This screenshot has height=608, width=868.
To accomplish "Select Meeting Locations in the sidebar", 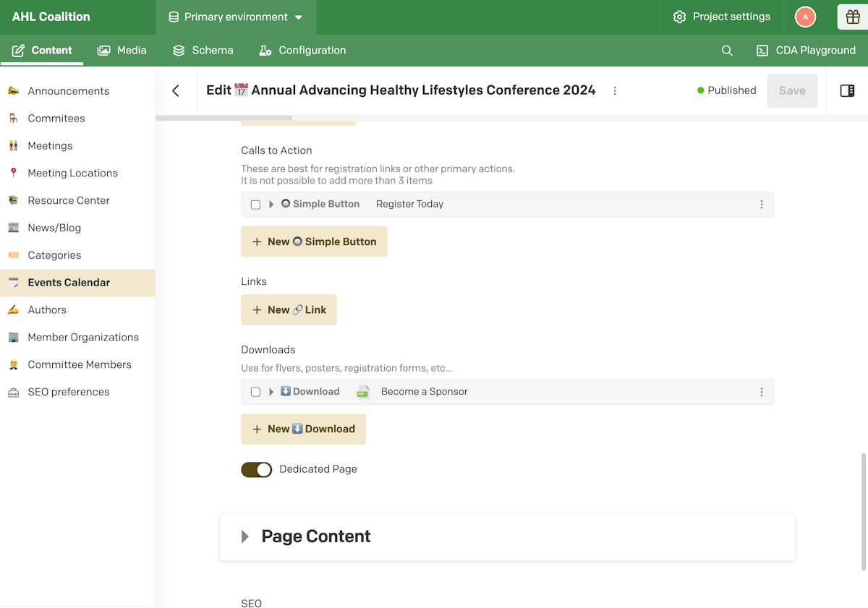I will coord(72,173).
